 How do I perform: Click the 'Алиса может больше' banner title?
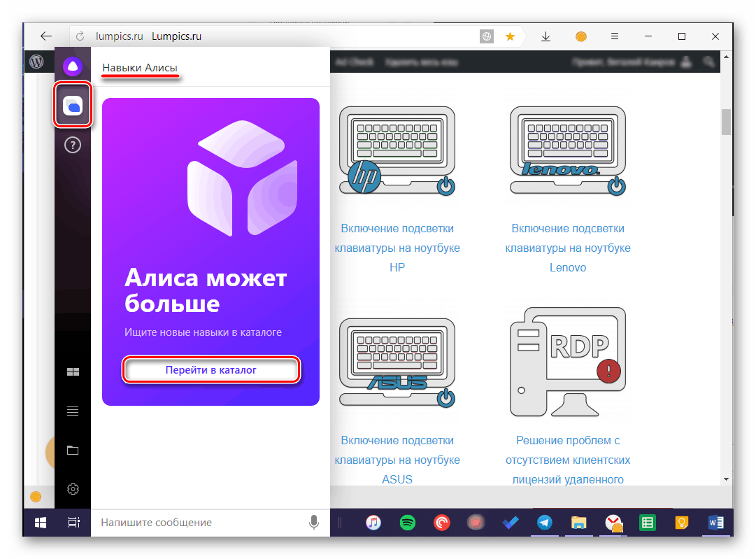pyautogui.click(x=206, y=291)
